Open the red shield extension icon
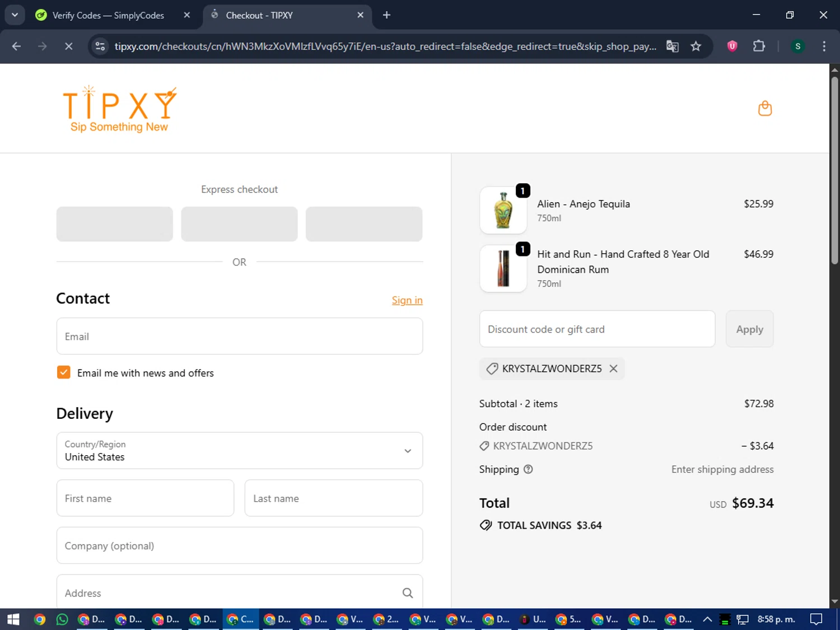The image size is (840, 630). [732, 46]
